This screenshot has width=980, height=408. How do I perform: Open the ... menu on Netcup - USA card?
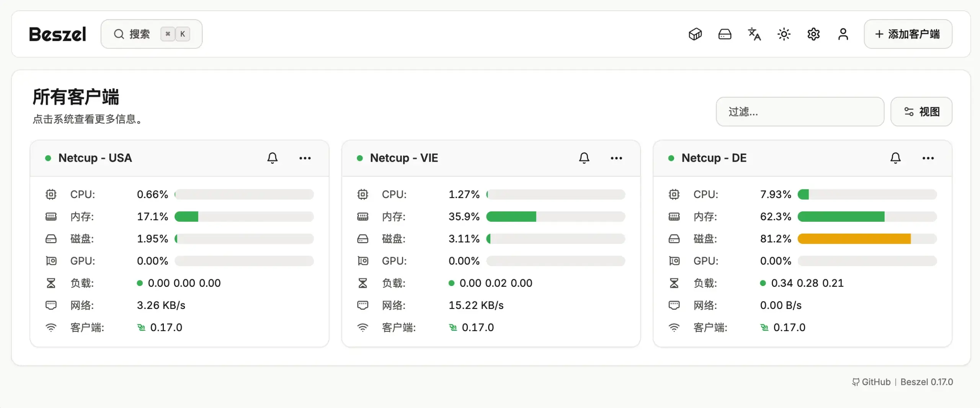(x=305, y=158)
